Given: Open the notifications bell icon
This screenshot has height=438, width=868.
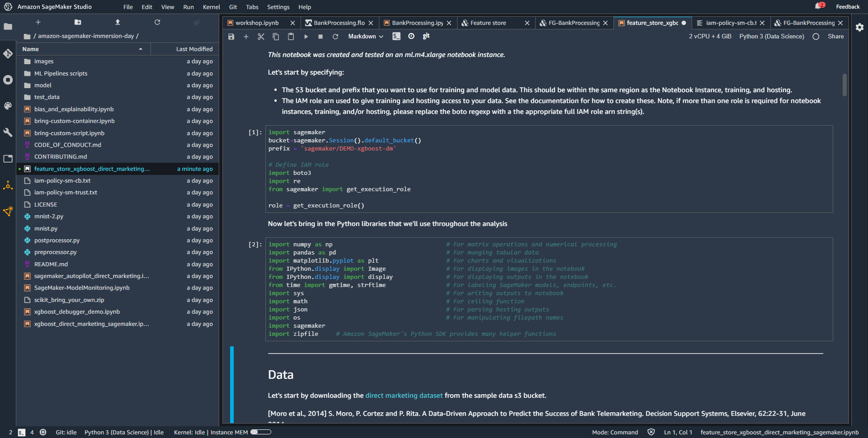Looking at the screenshot, I should (818, 6).
